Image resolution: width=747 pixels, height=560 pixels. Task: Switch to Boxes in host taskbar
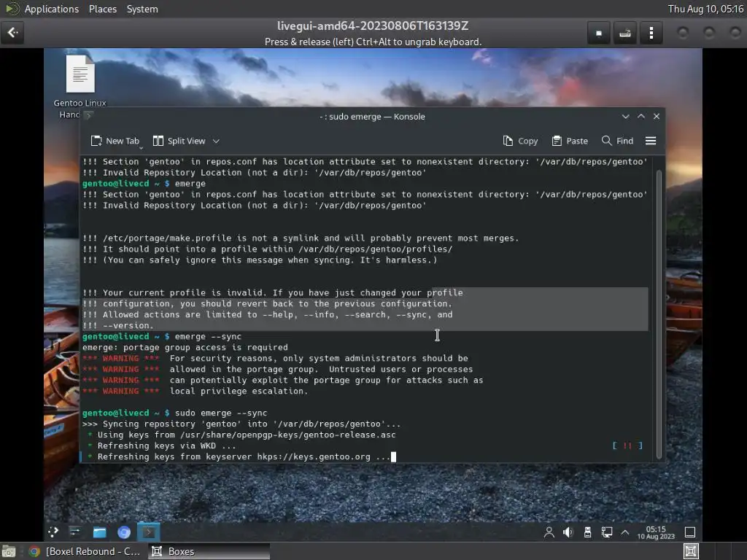(x=209, y=551)
